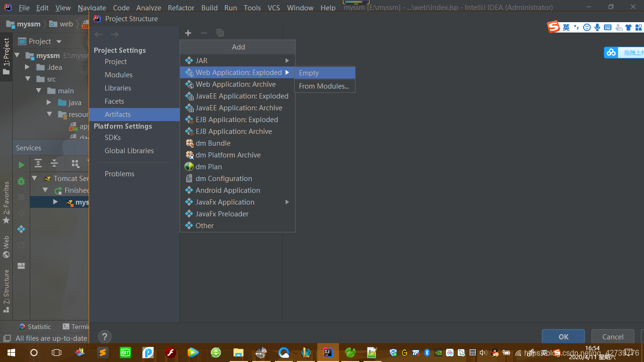
Task: Click the back navigation arrow in Project Structure
Action: point(98,34)
